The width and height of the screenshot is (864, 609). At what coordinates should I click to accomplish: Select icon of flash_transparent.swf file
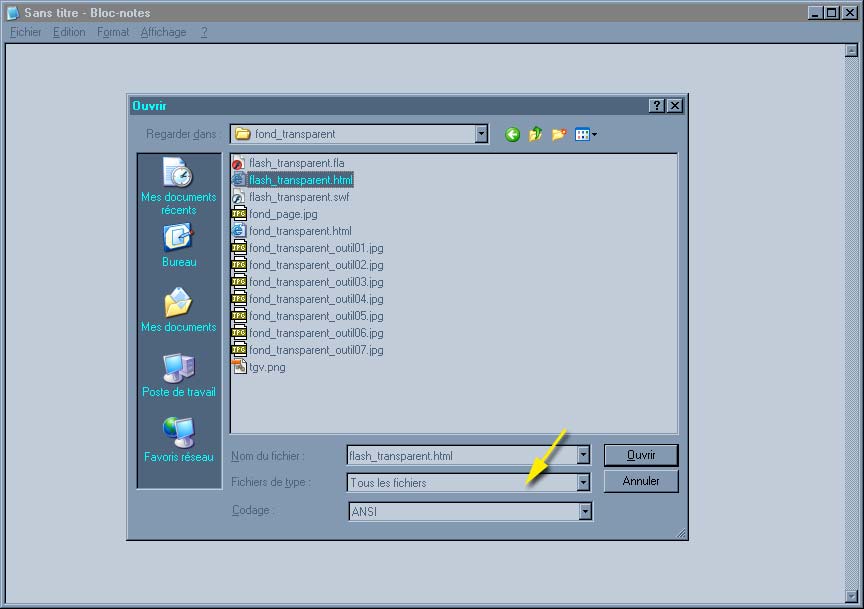click(239, 197)
